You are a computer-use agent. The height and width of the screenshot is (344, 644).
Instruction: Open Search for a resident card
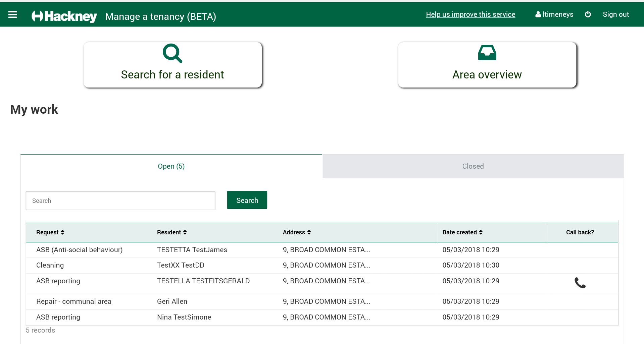point(172,65)
